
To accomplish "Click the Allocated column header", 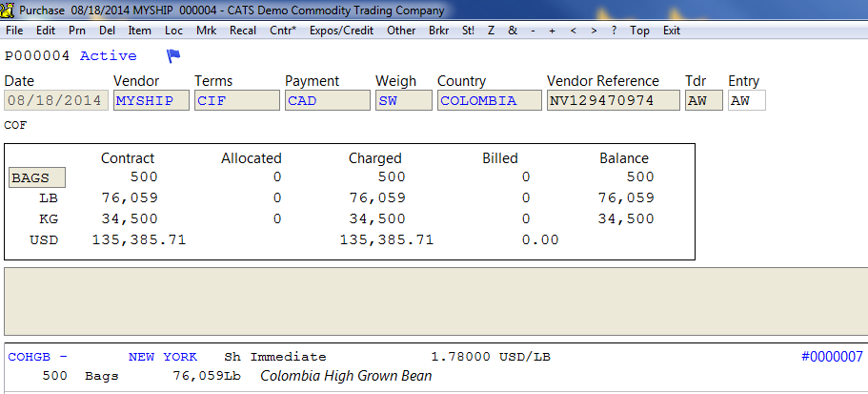I will (x=252, y=158).
